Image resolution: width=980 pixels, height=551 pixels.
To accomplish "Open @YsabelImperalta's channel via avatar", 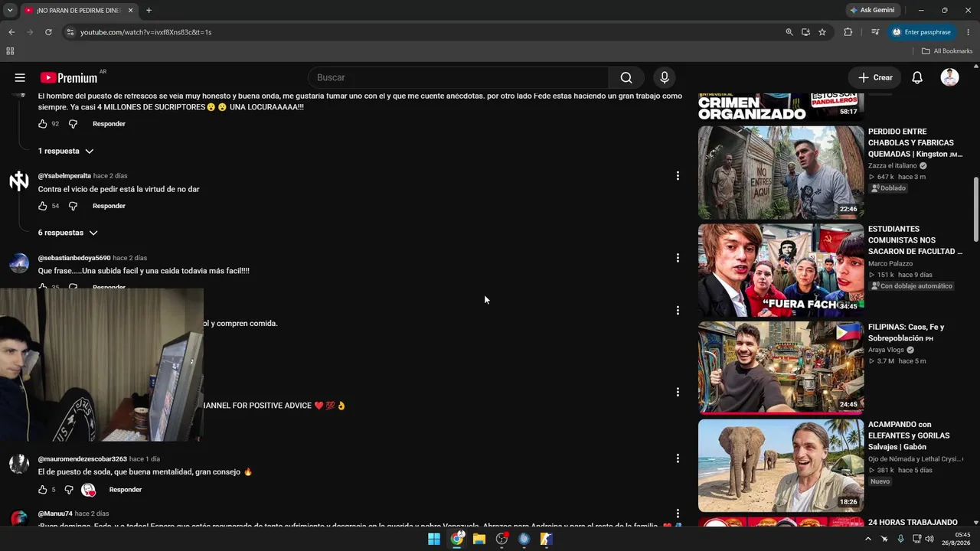I will [19, 181].
